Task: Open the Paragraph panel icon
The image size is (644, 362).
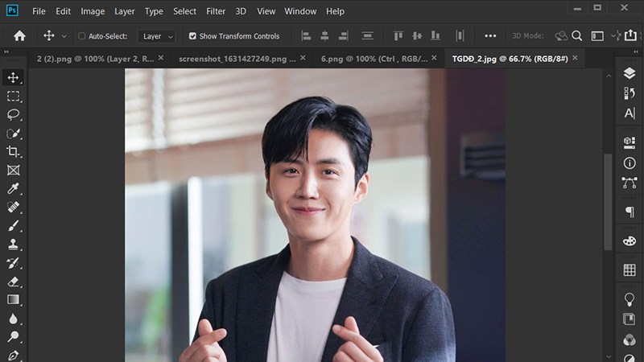Action: 630,212
